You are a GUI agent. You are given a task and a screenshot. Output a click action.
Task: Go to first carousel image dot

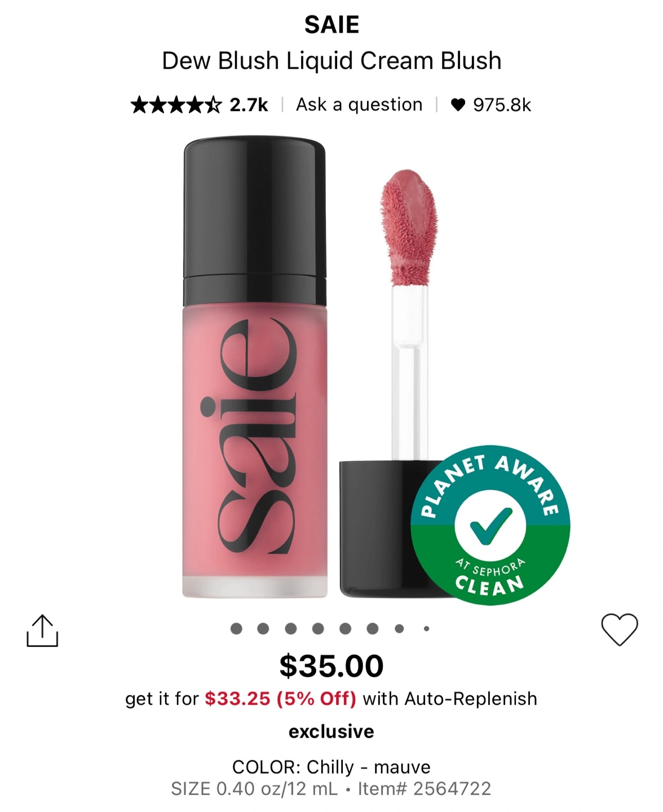click(x=236, y=628)
